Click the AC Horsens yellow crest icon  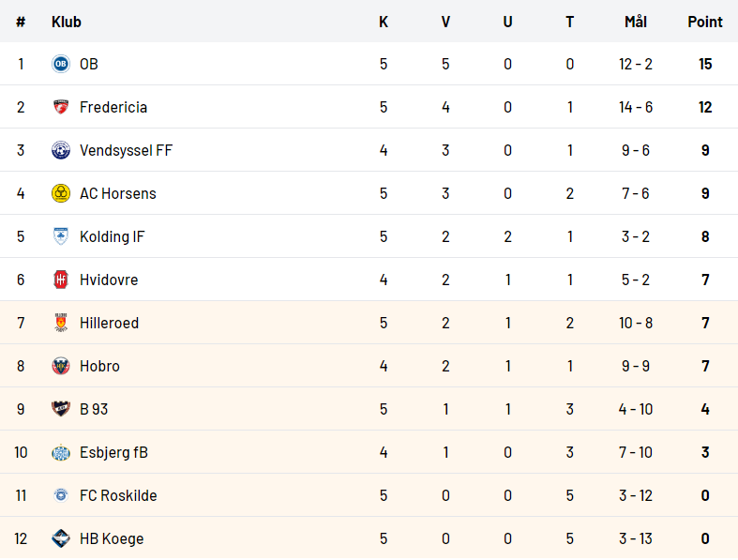pyautogui.click(x=61, y=193)
